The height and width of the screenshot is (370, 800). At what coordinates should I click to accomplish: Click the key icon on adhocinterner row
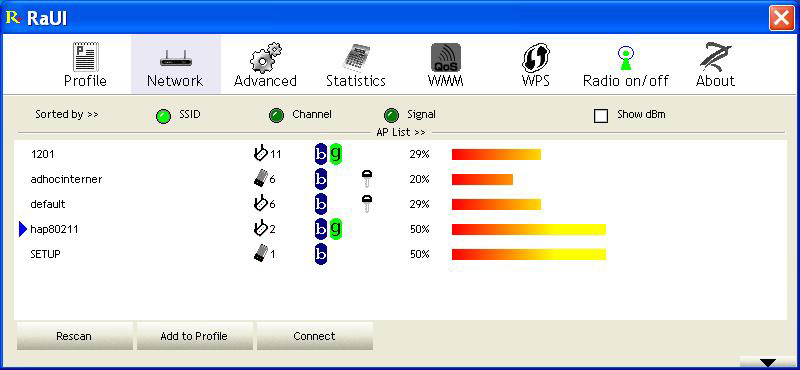coord(367,179)
